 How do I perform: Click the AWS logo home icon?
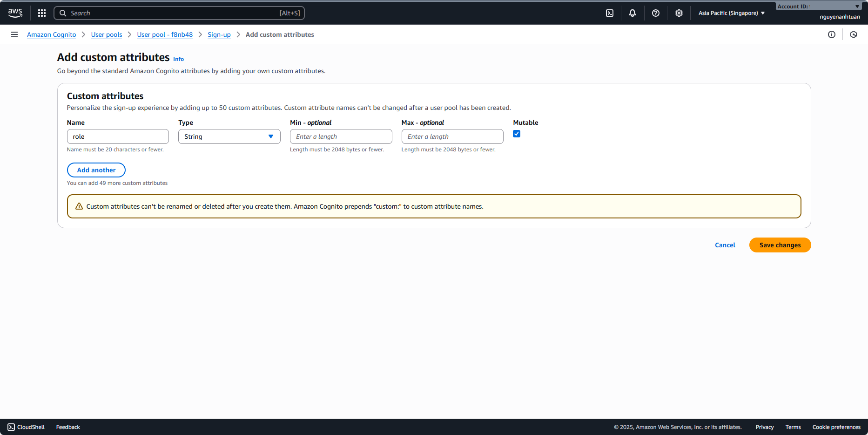(15, 13)
